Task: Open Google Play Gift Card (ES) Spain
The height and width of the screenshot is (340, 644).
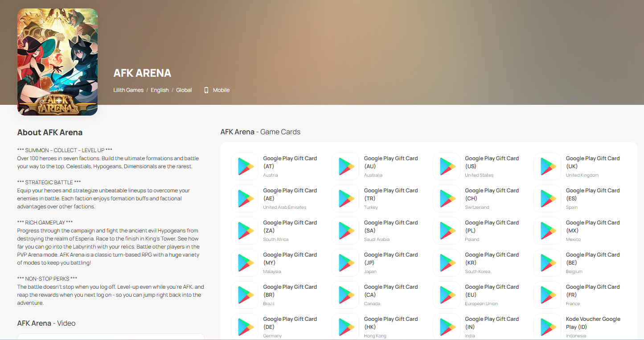Action: [592, 195]
